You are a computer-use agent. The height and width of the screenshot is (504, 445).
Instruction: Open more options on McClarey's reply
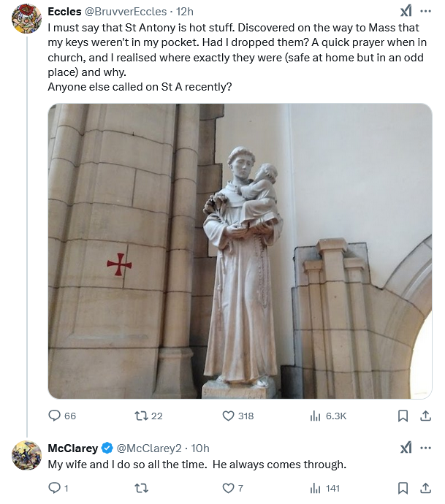425,448
